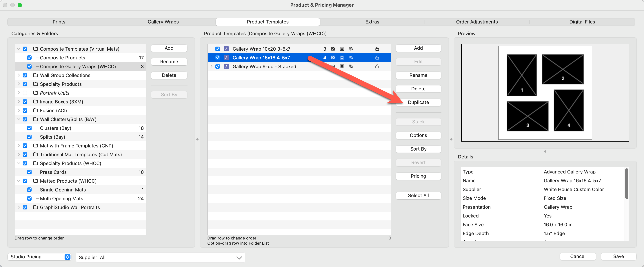Enable the Portrait Units checkbox
The image size is (644, 267).
point(25,93)
